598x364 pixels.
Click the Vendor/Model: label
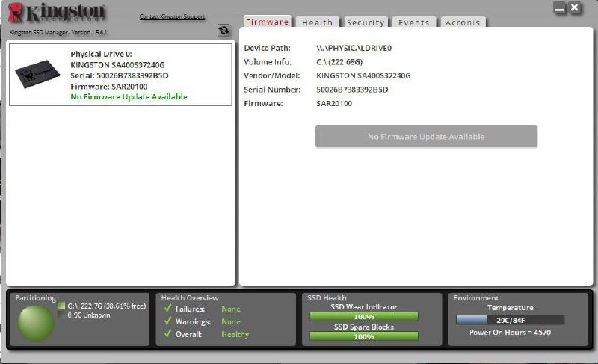point(272,75)
